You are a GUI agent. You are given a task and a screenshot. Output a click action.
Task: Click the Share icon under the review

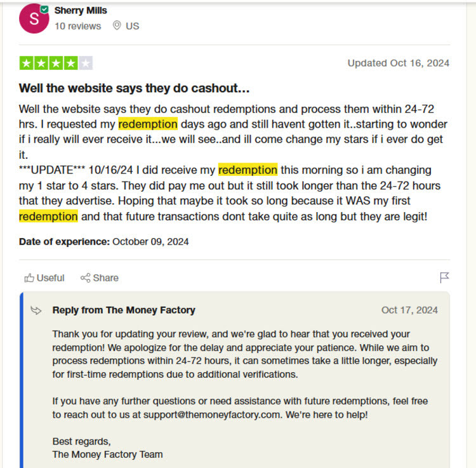85,277
